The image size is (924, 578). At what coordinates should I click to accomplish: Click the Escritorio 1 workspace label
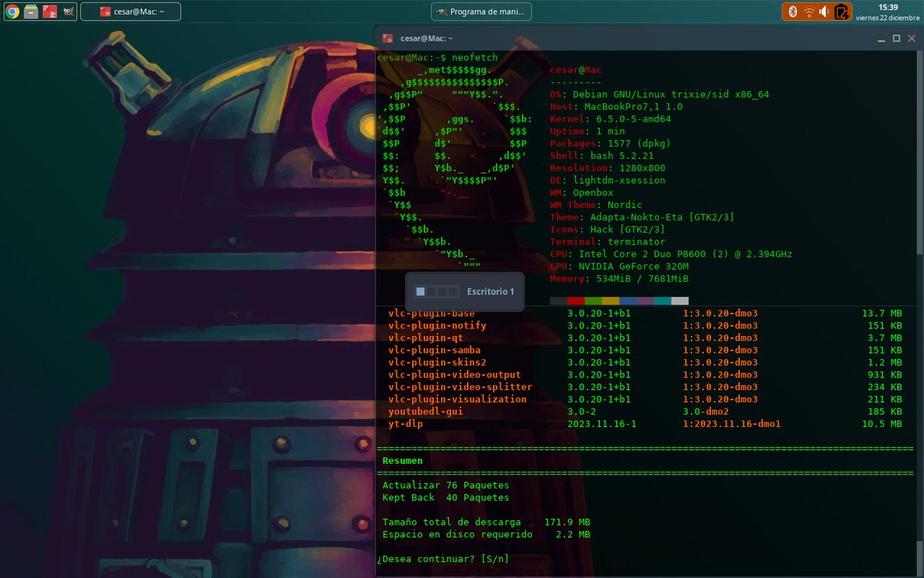(x=490, y=291)
